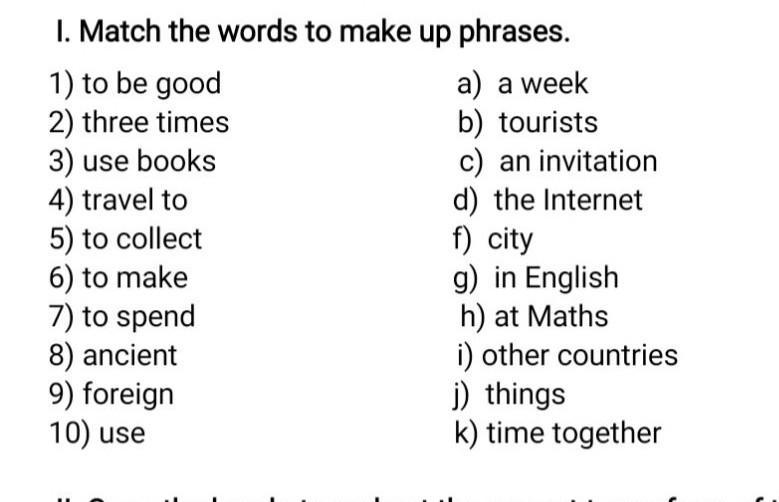779x502 pixels.
Task: Select item 6 'to make'
Action: point(118,277)
